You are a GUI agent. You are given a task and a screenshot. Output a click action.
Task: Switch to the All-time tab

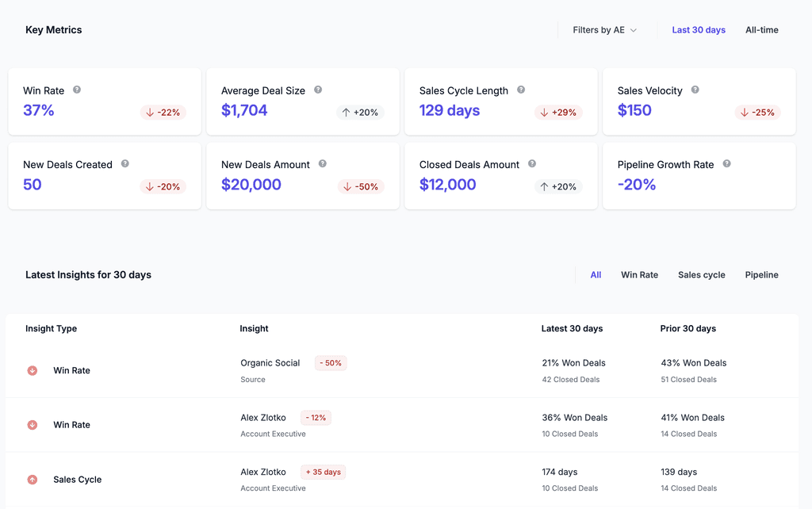tap(761, 29)
